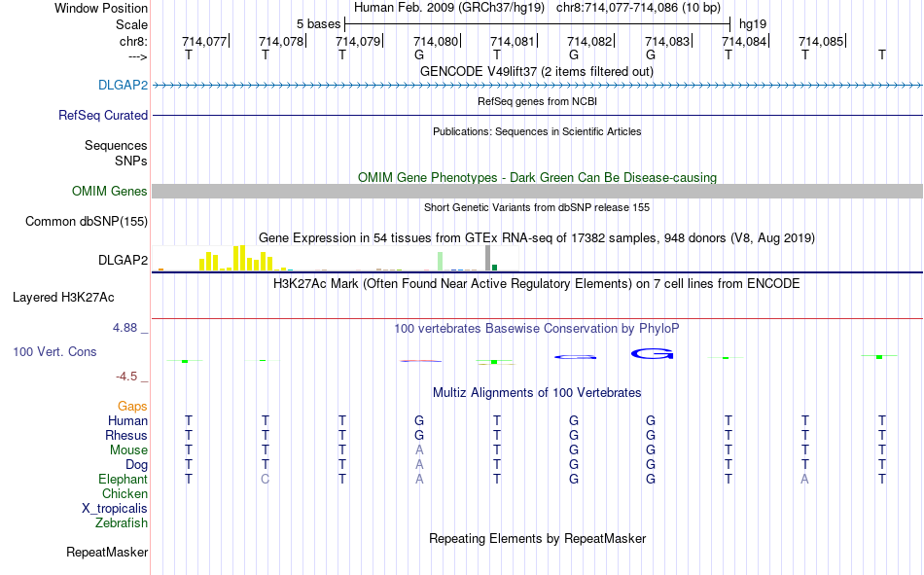This screenshot has width=924, height=575.
Task: Select the RepeatMasker track label
Action: click(x=107, y=552)
